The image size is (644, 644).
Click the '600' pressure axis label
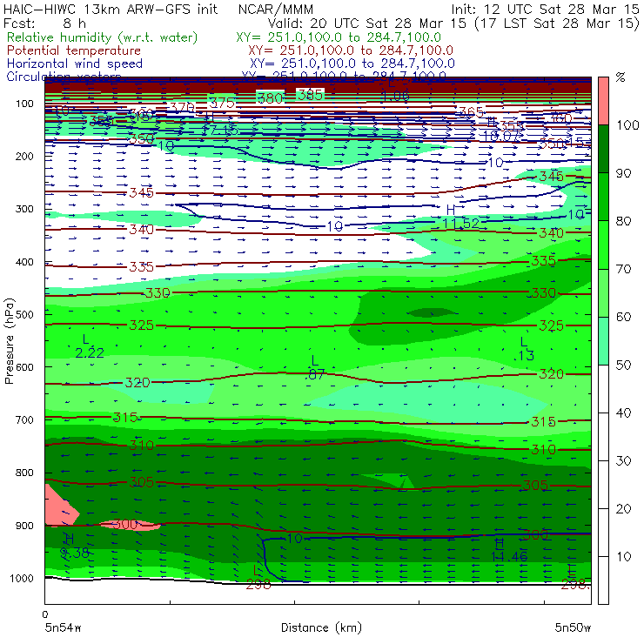tap(24, 366)
